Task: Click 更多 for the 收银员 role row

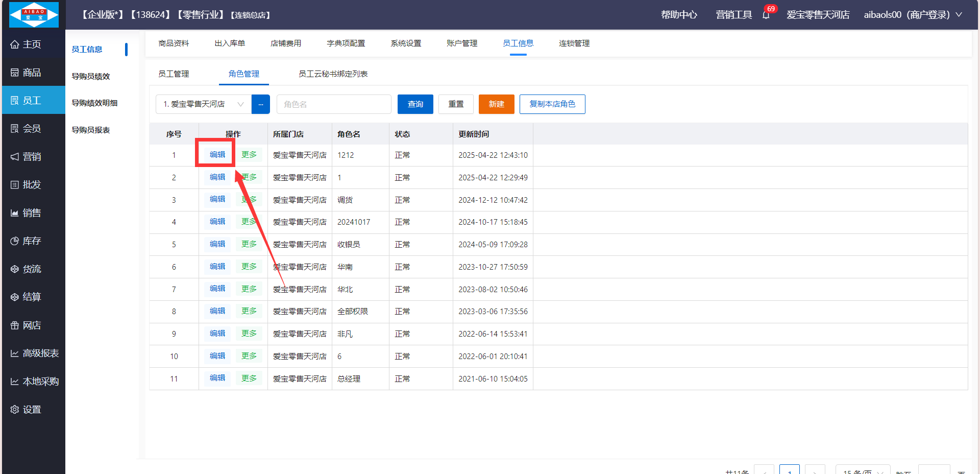Action: (x=249, y=244)
